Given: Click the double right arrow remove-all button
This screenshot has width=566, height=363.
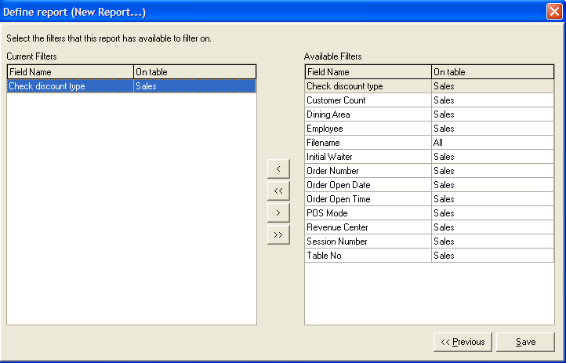Looking at the screenshot, I should (x=278, y=235).
